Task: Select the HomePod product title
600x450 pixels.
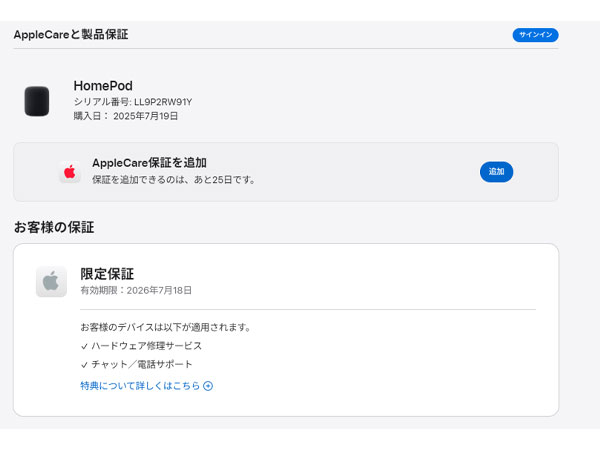Action: point(103,86)
